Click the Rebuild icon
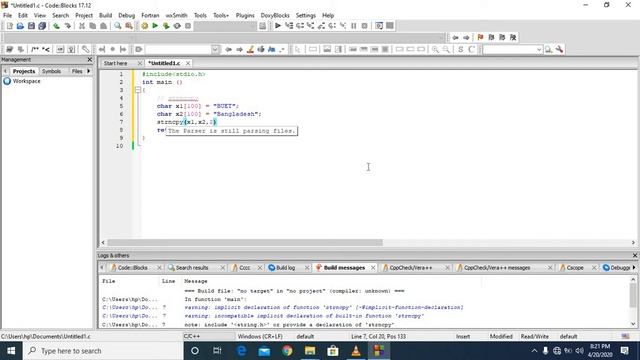The width and height of the screenshot is (640, 360). pos(177,26)
